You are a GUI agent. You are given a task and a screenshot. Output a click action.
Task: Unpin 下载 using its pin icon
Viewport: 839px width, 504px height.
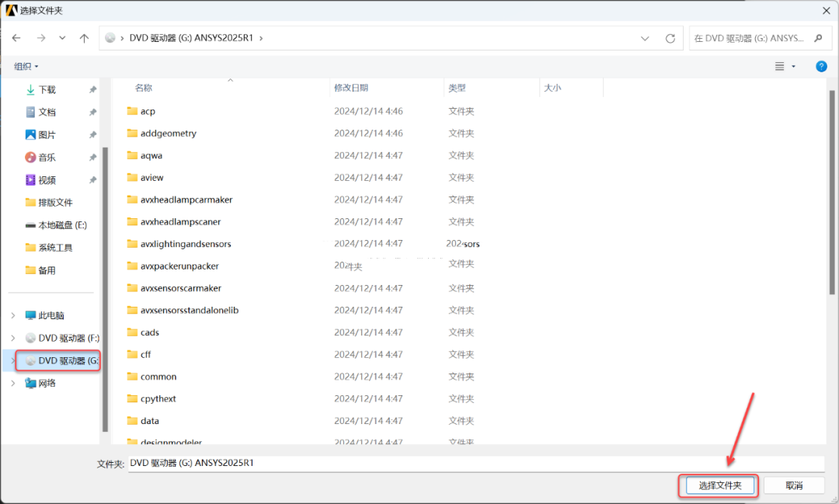pyautogui.click(x=92, y=89)
